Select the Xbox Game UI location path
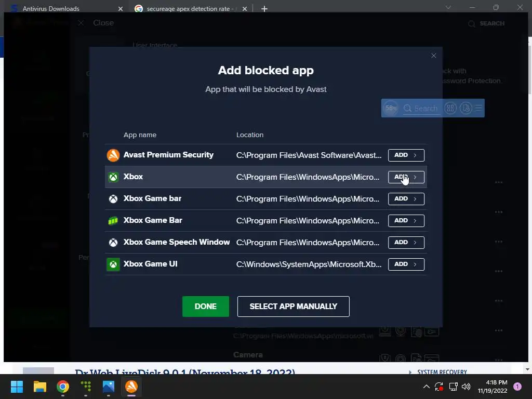The height and width of the screenshot is (399, 532). pos(309,264)
